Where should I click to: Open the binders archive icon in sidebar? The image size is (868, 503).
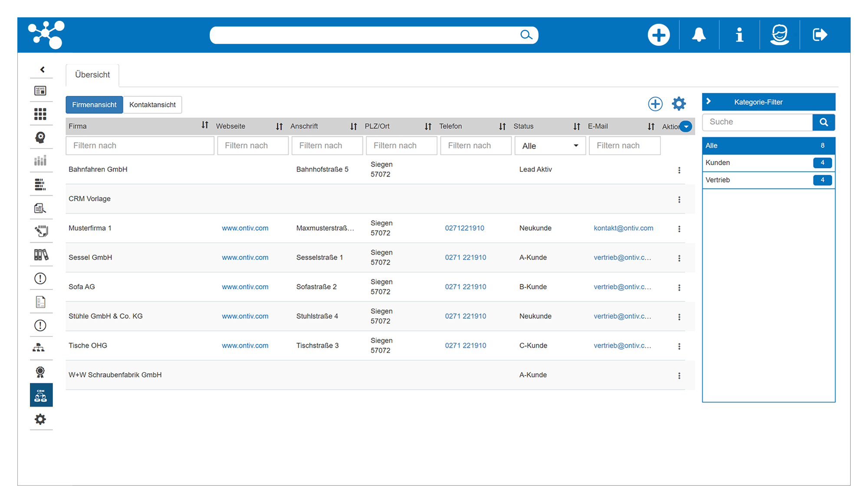click(x=41, y=255)
